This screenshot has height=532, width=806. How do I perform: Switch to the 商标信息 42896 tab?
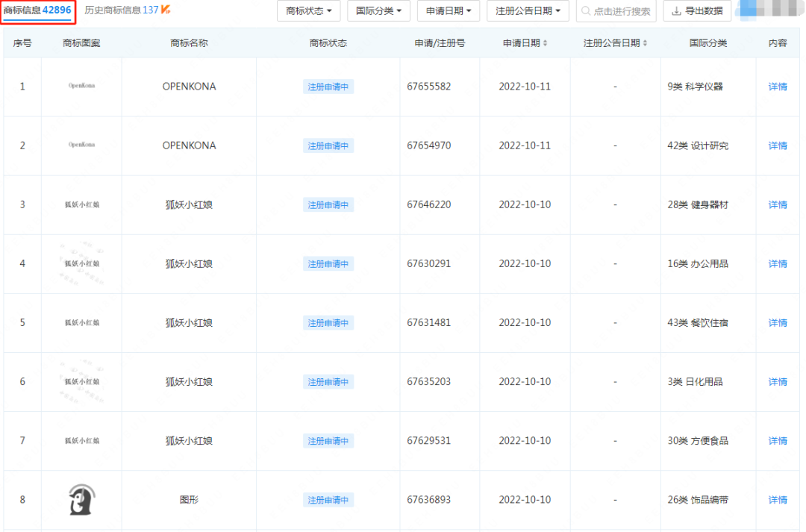[37, 10]
